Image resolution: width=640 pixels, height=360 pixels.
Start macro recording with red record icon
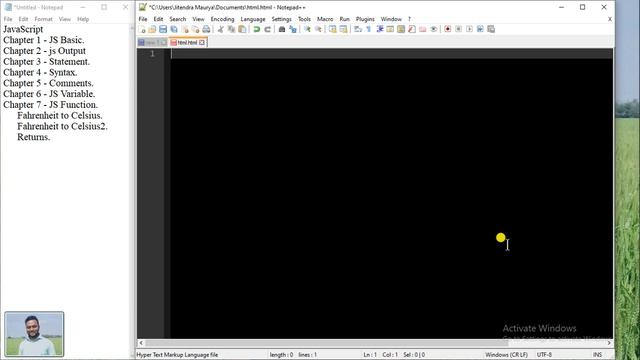pos(448,29)
